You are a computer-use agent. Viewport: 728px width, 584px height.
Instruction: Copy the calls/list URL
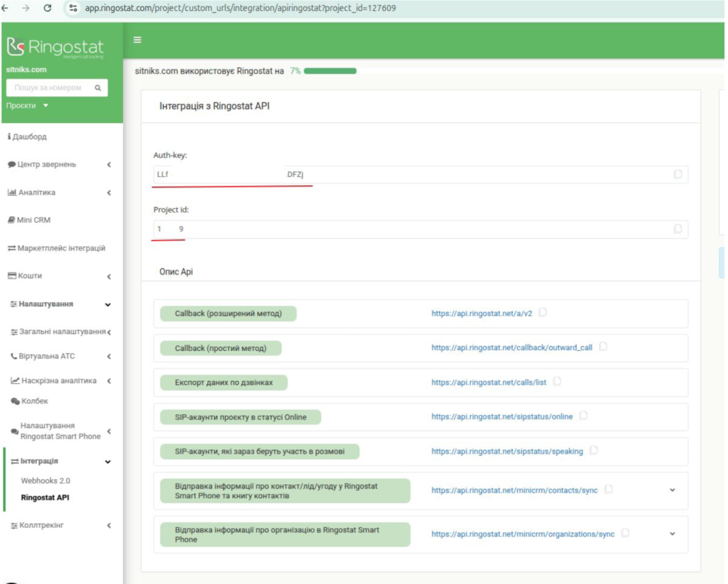pos(557,382)
